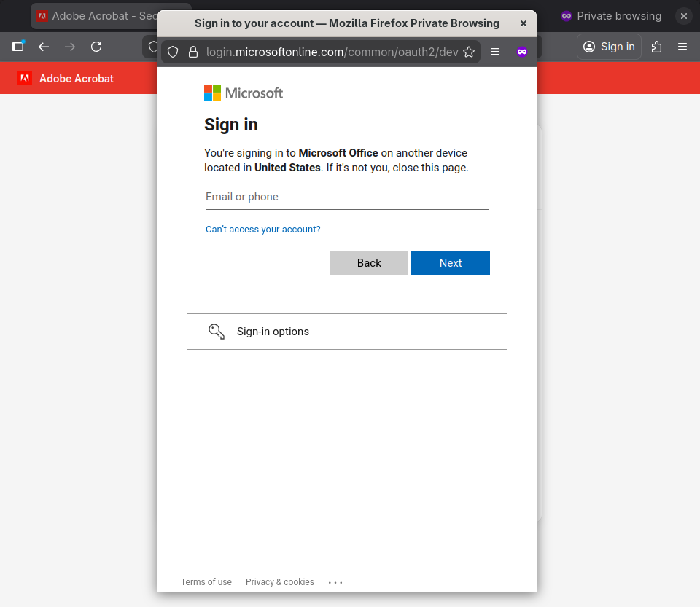Click the Email or phone field
The width and height of the screenshot is (700, 607).
[x=346, y=197]
